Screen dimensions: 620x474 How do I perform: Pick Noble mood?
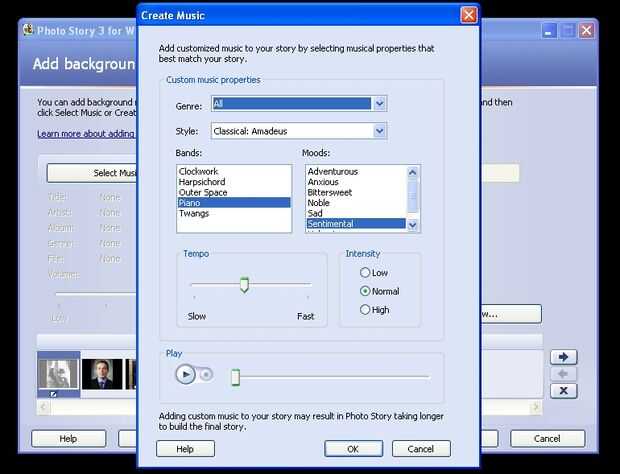point(356,202)
